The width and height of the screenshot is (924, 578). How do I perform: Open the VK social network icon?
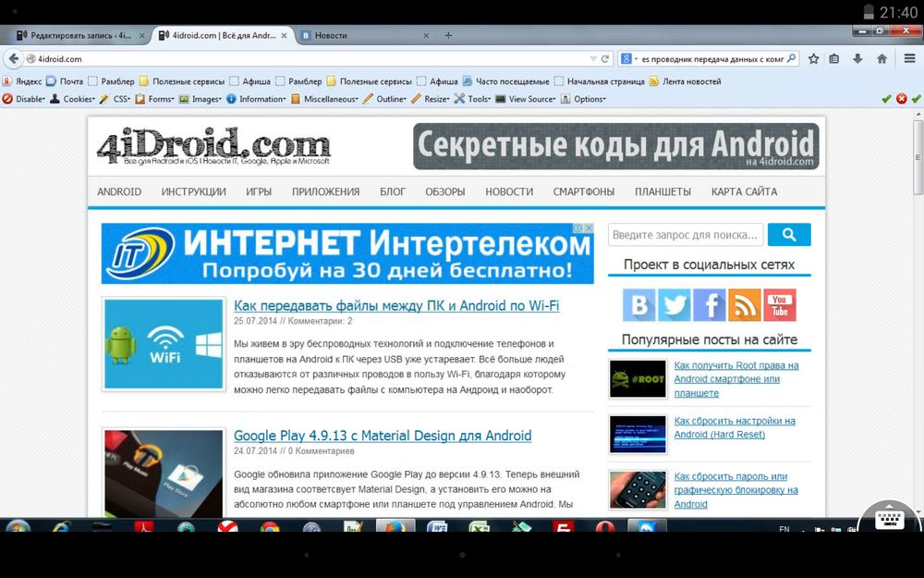(638, 304)
